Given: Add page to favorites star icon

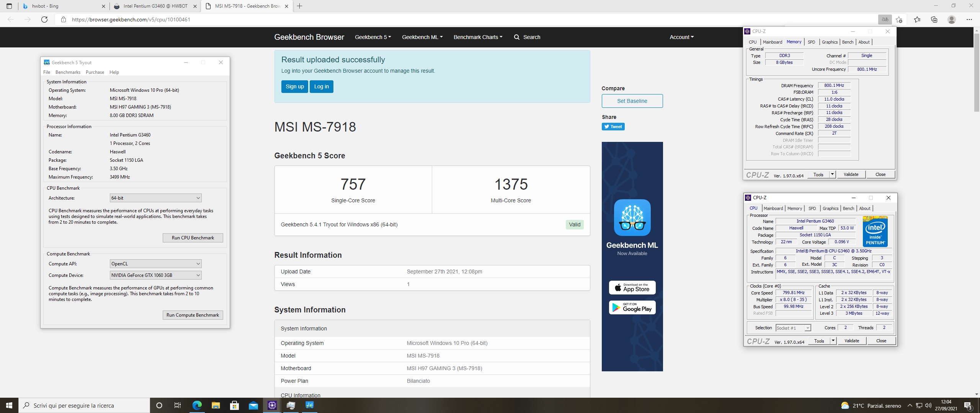Looking at the screenshot, I should (x=899, y=20).
